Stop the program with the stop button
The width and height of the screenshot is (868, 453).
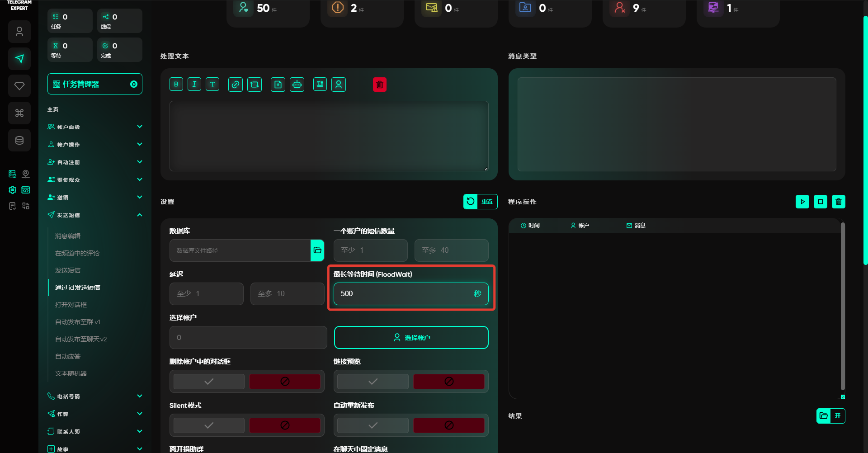820,202
